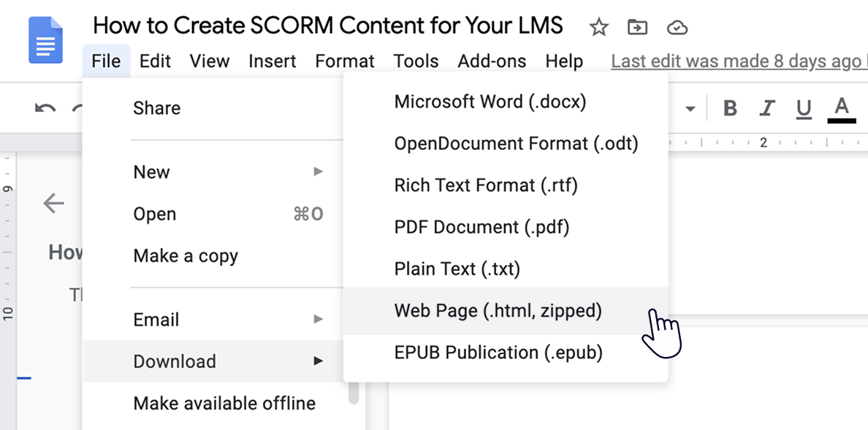Select Web Page (.html, zipped) export format
Screen dimensions: 868x430
(x=497, y=311)
